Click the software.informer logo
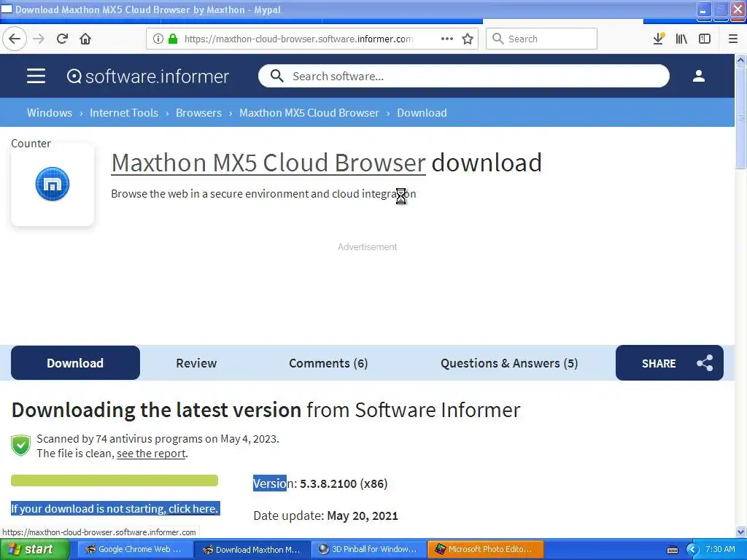This screenshot has height=560, width=747. click(147, 76)
